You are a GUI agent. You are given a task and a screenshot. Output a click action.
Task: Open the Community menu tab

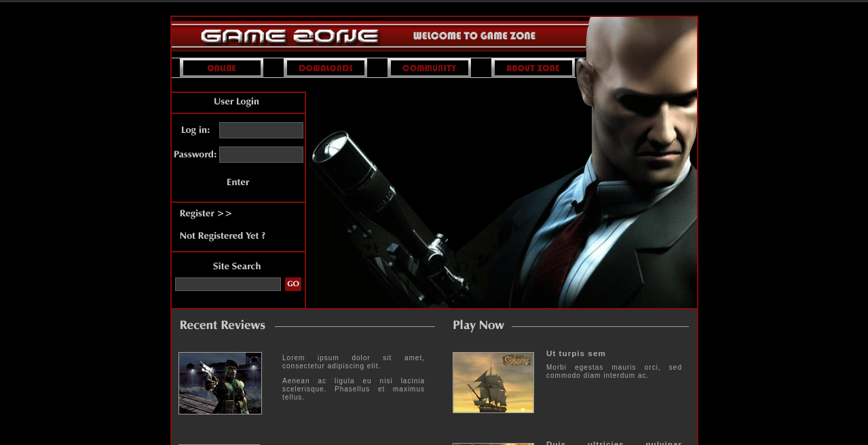(430, 68)
